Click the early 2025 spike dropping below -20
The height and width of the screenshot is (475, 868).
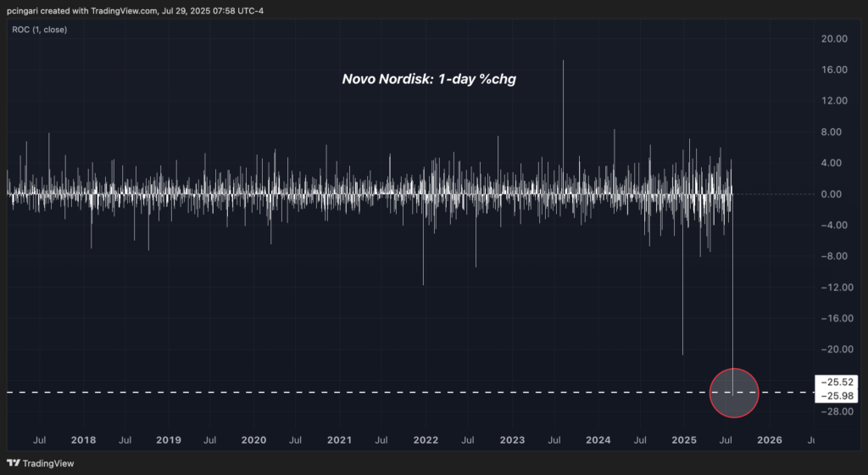pos(682,274)
